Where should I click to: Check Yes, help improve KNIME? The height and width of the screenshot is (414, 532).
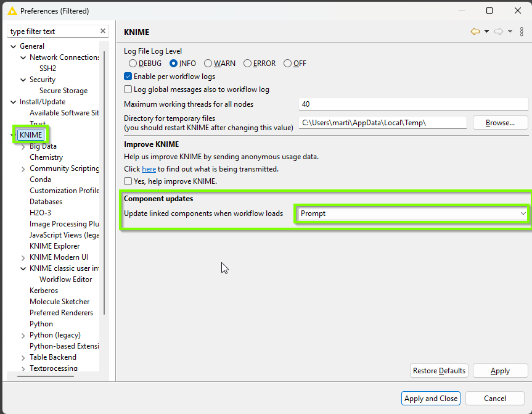click(x=128, y=181)
